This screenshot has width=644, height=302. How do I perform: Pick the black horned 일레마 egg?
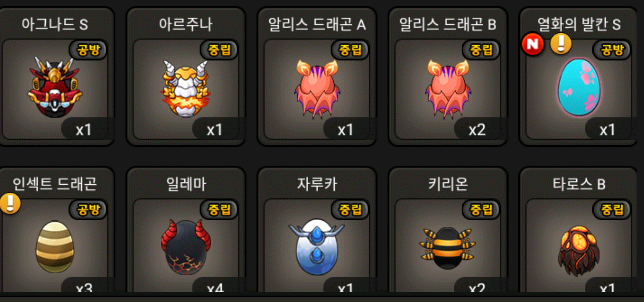pyautogui.click(x=186, y=247)
